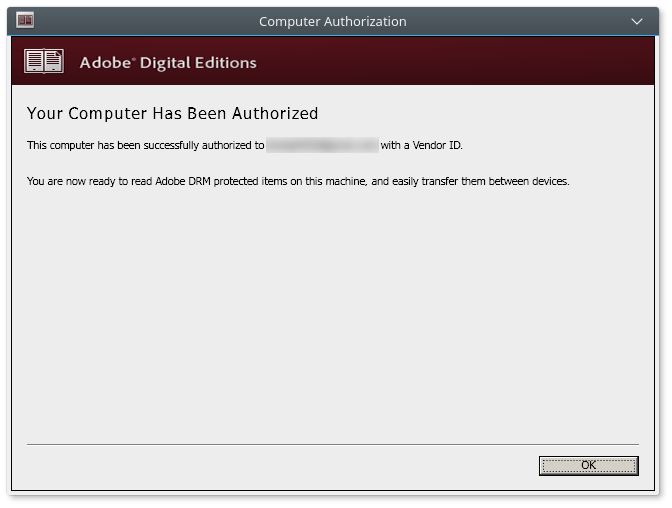Click the registered trademark symbol after Adobe

(x=134, y=58)
